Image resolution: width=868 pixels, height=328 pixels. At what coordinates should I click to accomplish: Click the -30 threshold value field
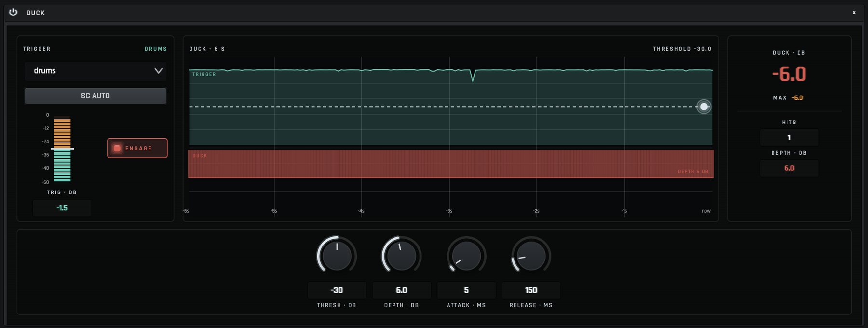pos(337,290)
